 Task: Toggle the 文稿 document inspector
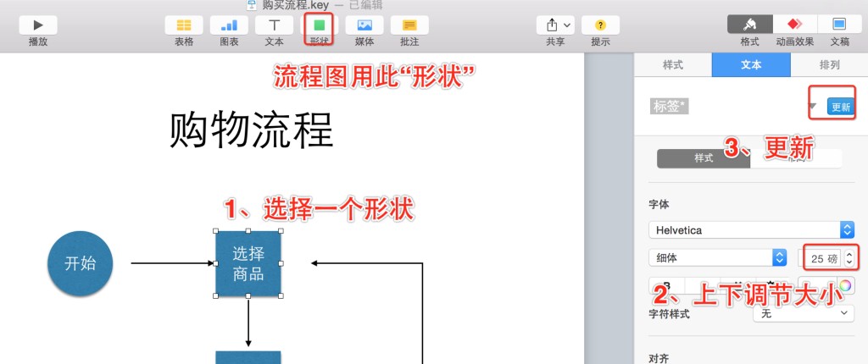tap(839, 25)
